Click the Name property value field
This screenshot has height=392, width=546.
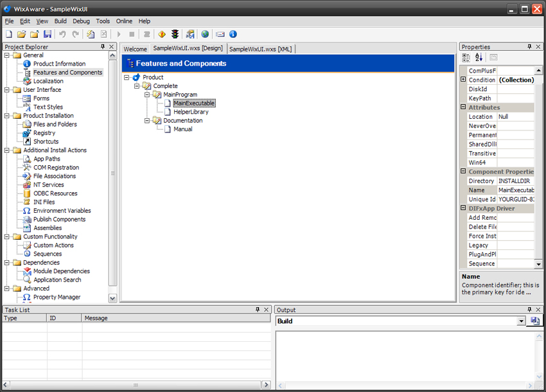tap(516, 190)
